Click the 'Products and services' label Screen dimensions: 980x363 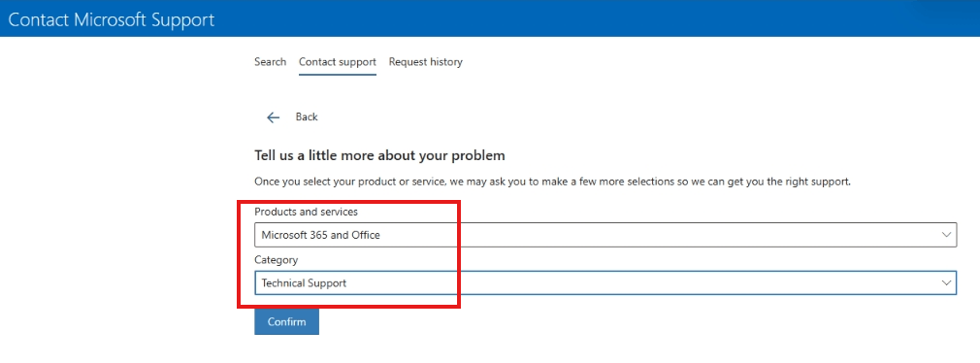coord(307,212)
